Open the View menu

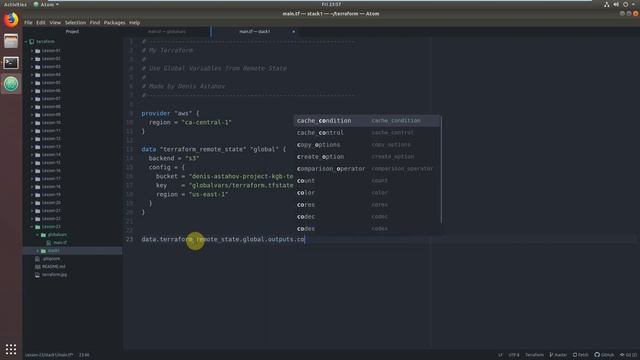pos(55,23)
